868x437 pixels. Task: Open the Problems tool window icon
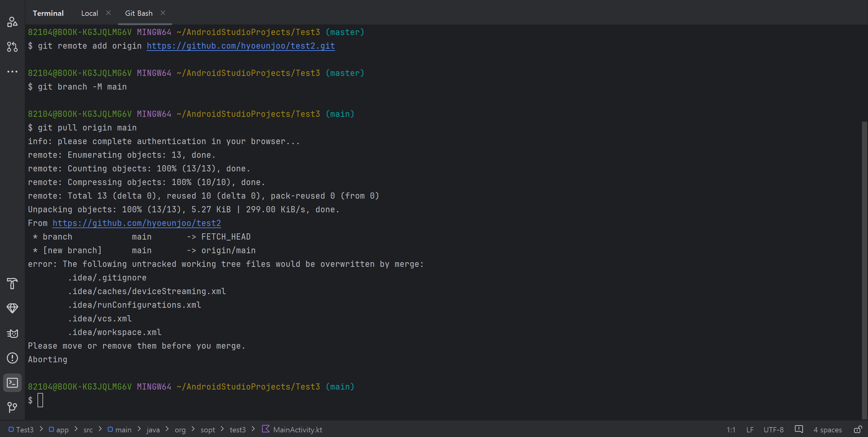coord(12,358)
